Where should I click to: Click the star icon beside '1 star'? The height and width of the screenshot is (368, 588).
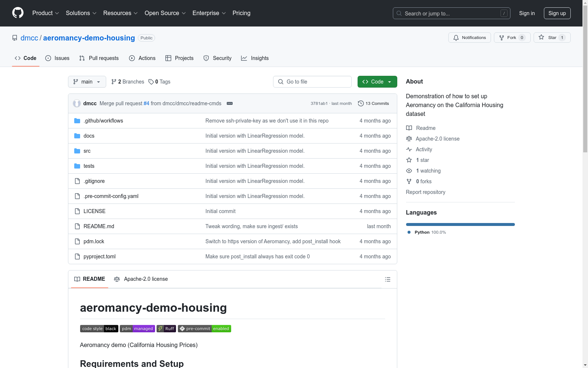(x=409, y=160)
